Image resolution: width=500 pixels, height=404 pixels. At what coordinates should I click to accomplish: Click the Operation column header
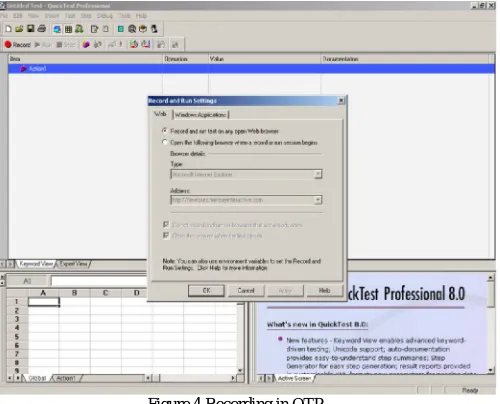click(x=185, y=59)
